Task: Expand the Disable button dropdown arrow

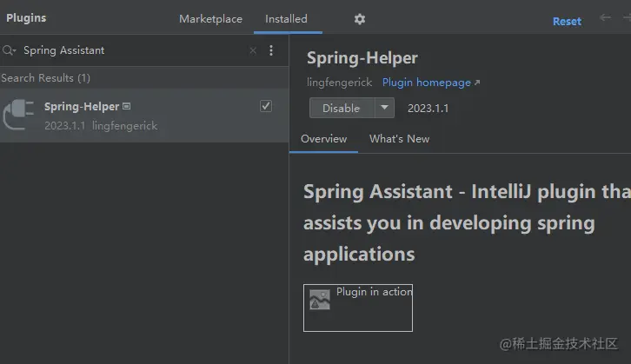Action: click(384, 108)
